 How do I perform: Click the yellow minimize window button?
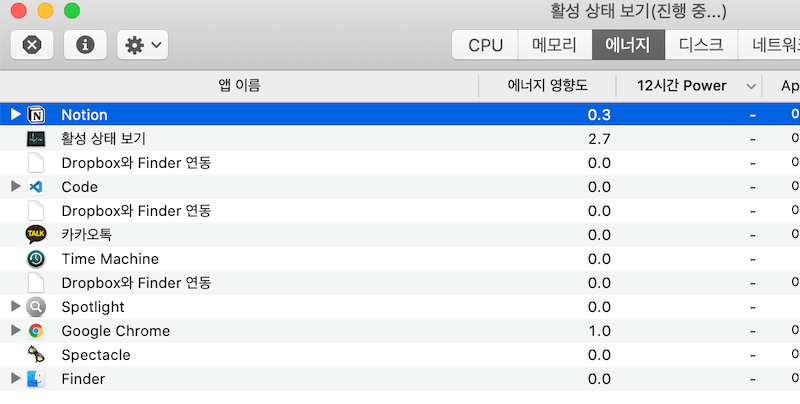(45, 10)
